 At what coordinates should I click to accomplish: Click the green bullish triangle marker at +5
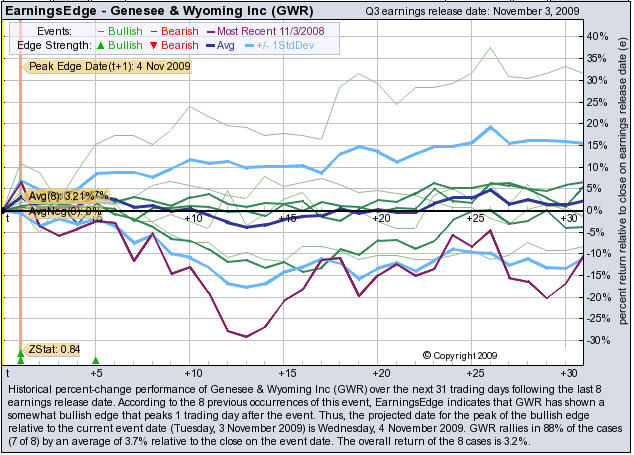click(96, 360)
